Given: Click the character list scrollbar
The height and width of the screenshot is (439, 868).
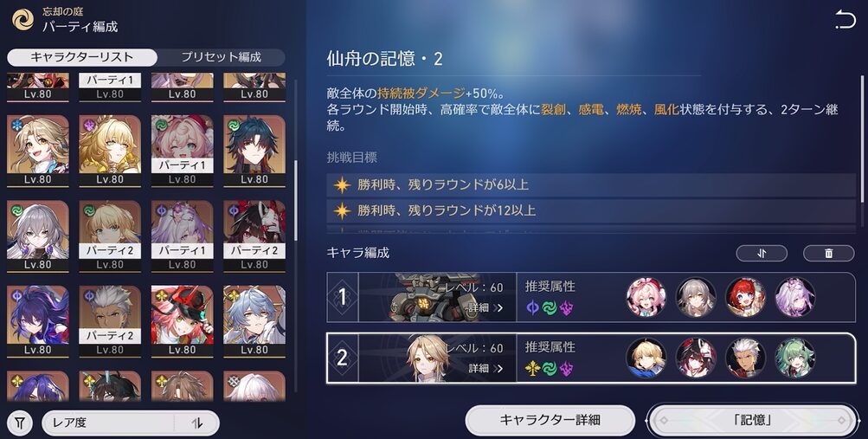Looking at the screenshot, I should 297,201.
